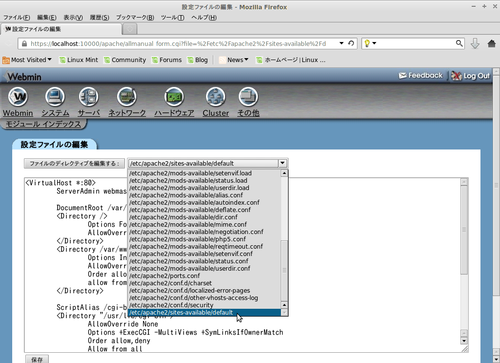Open the その他 category icon
The image size is (500, 363).
[x=248, y=97]
